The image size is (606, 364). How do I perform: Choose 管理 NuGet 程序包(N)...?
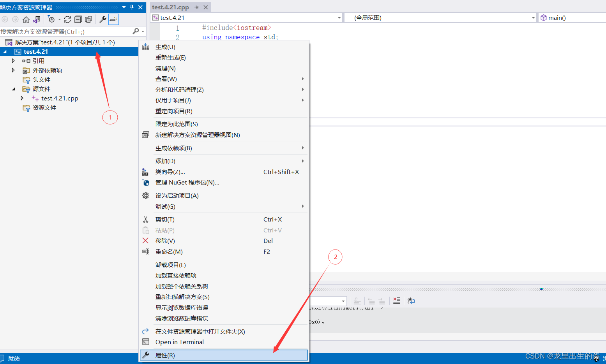[224, 182]
